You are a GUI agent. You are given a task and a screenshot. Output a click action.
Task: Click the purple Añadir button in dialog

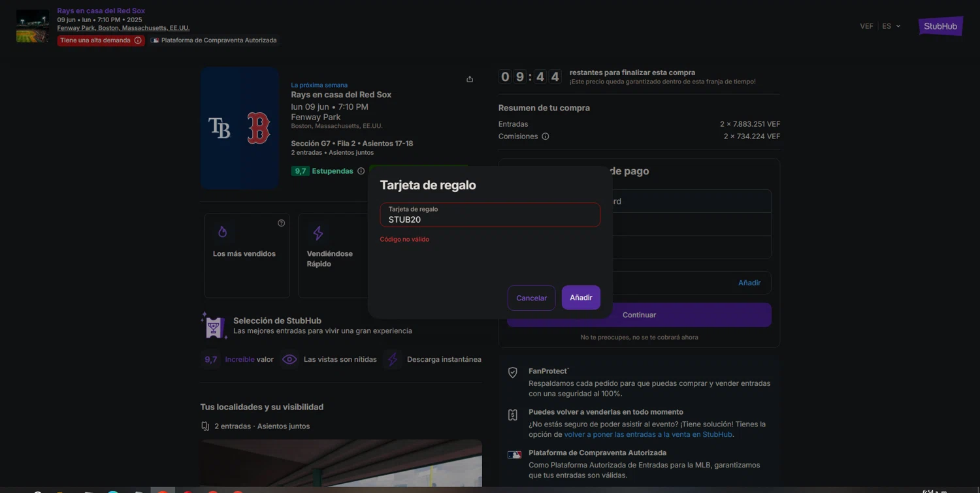coord(581,297)
